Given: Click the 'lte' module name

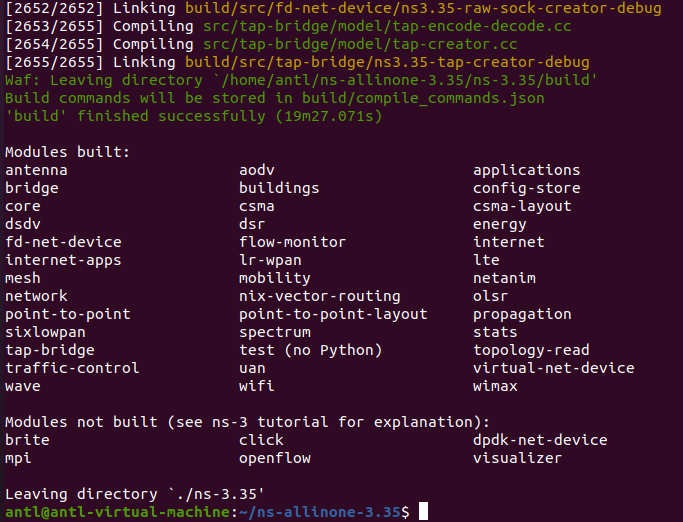Looking at the screenshot, I should [x=486, y=260].
